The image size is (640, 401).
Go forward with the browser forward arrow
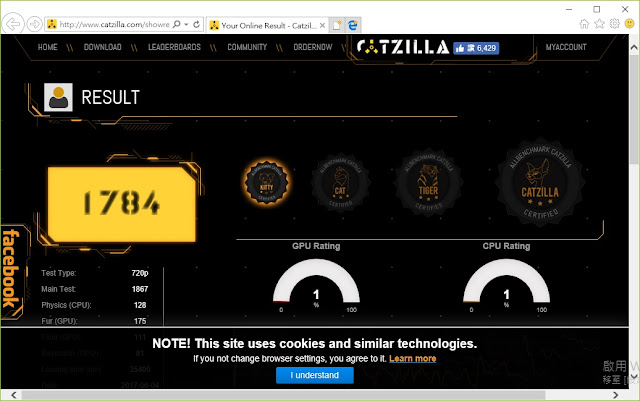(35, 25)
